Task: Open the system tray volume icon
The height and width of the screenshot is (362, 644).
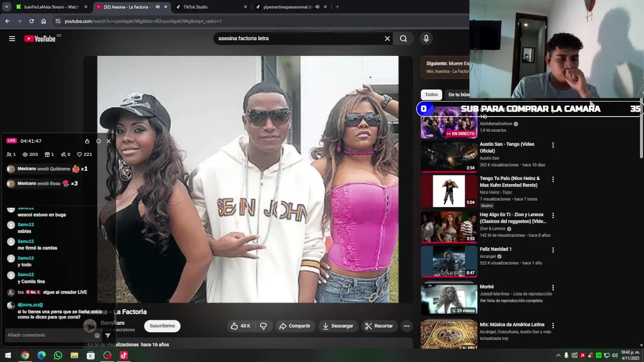Action: (x=614, y=355)
